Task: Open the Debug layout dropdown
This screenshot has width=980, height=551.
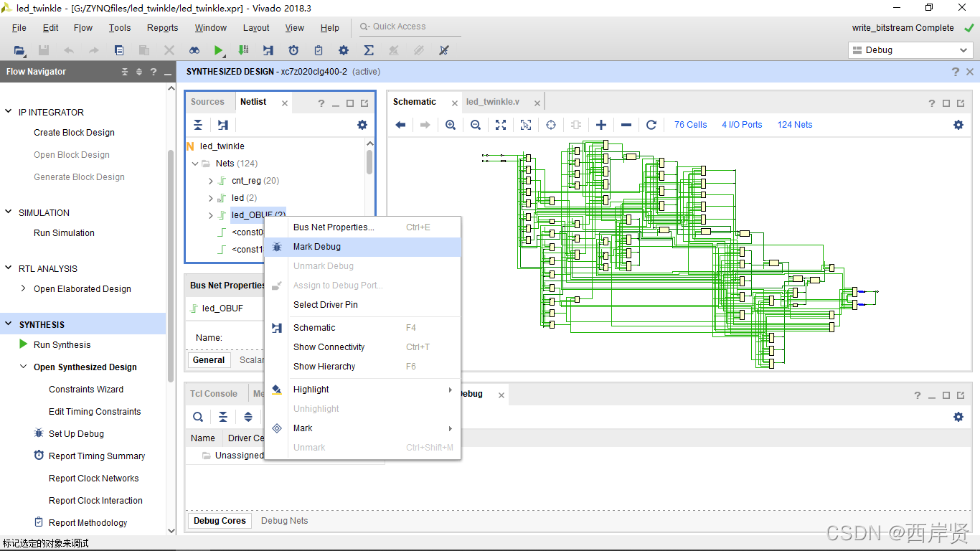Action: [910, 50]
